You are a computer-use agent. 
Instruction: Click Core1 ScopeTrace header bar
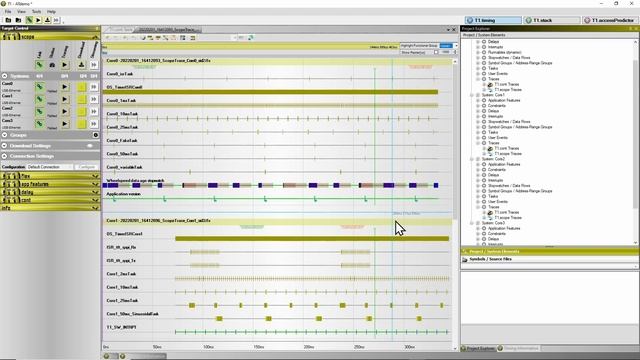tap(277, 220)
